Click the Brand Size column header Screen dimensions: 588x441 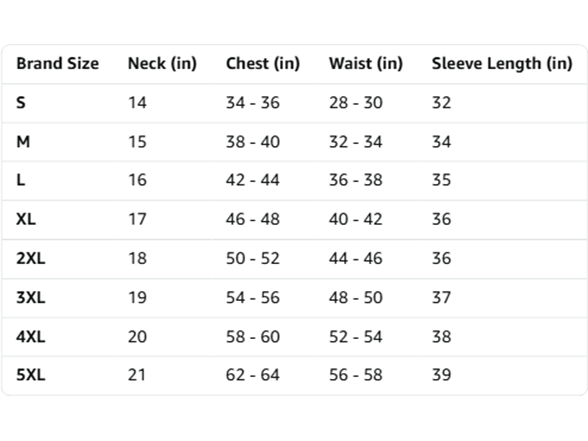[x=58, y=63]
